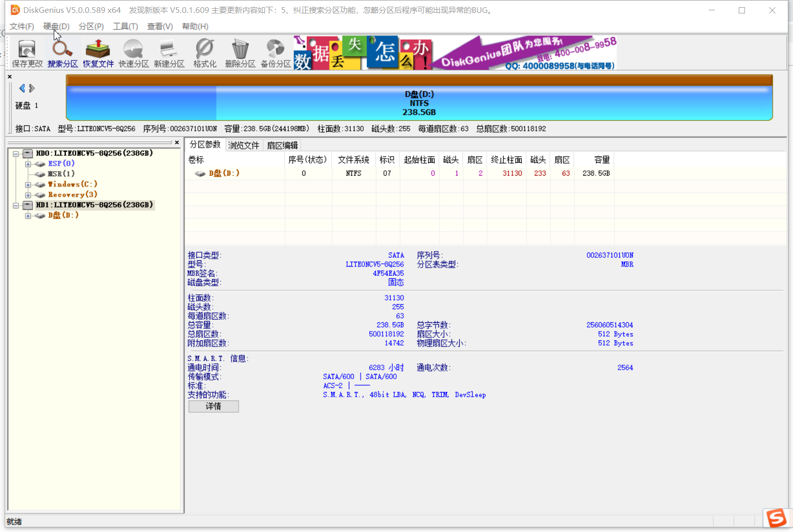Image resolution: width=793 pixels, height=532 pixels.
Task: Click the partition icon beside MSR(1)
Action: point(40,174)
